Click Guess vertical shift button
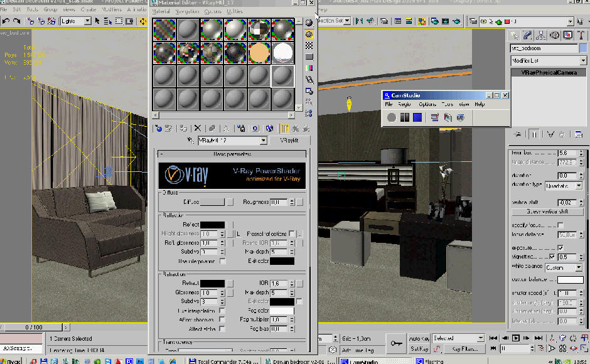The height and width of the screenshot is (364, 590). [x=547, y=211]
